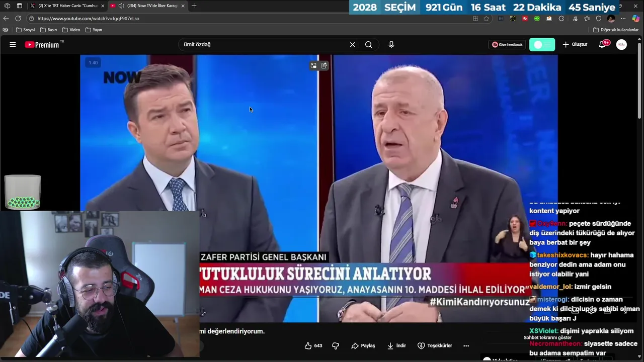Screen dimensions: 644x362
Task: Dislike the video with thumbs down
Action: [x=336, y=345]
